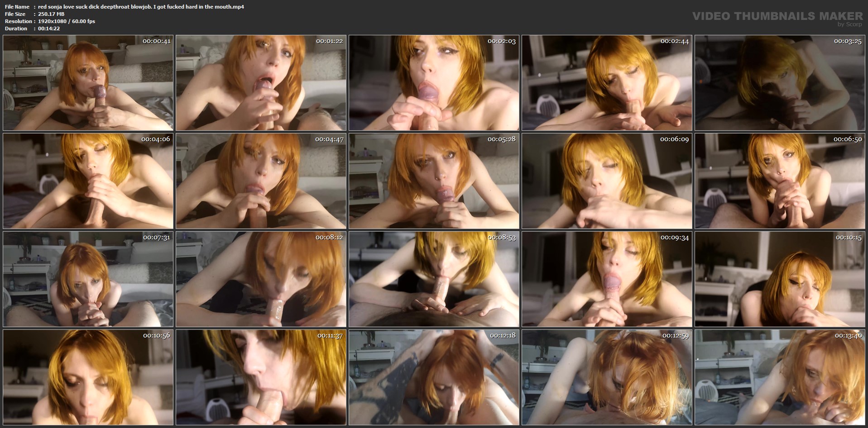Select the 00:02:44 thumbnail frame
The image size is (868, 428).
coord(607,83)
